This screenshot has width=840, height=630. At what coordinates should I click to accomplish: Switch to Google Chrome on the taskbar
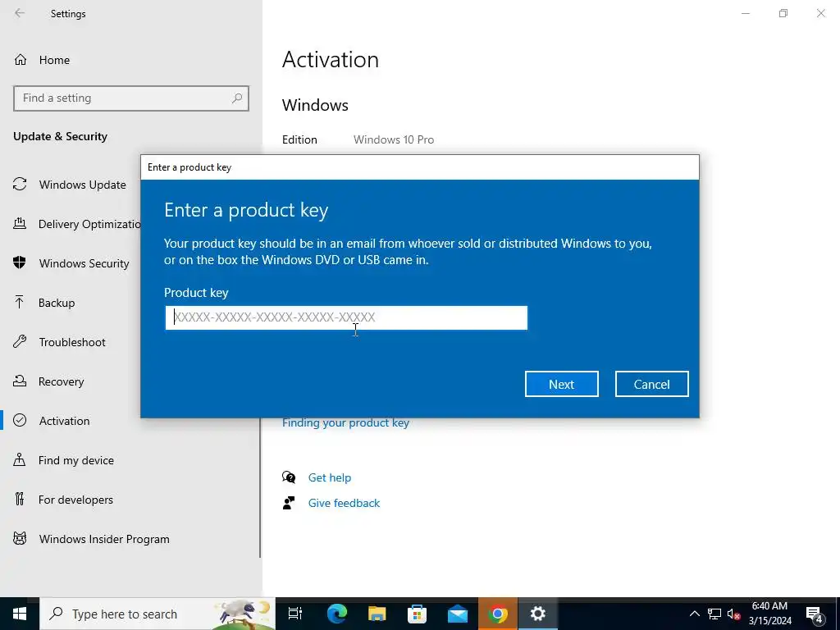[x=498, y=614]
